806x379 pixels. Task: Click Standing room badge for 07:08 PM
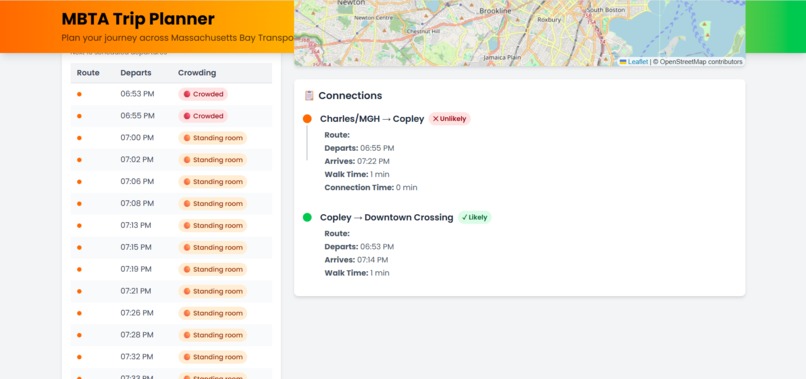click(x=212, y=204)
